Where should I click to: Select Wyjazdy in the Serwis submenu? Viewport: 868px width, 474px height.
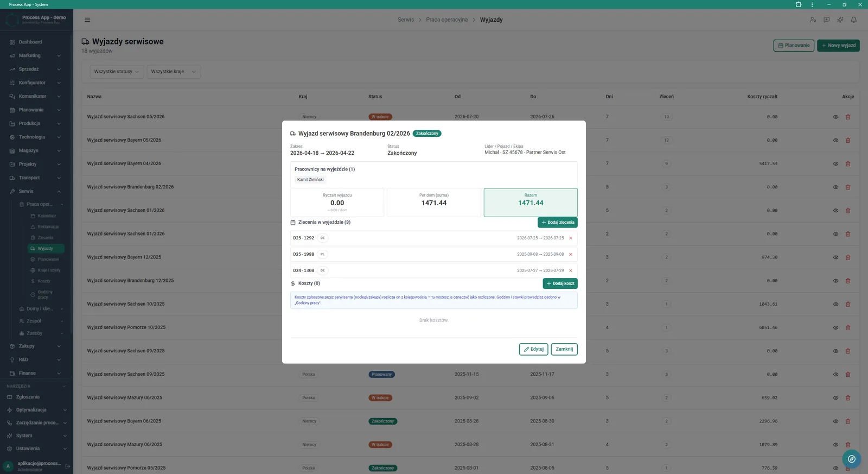pyautogui.click(x=46, y=249)
